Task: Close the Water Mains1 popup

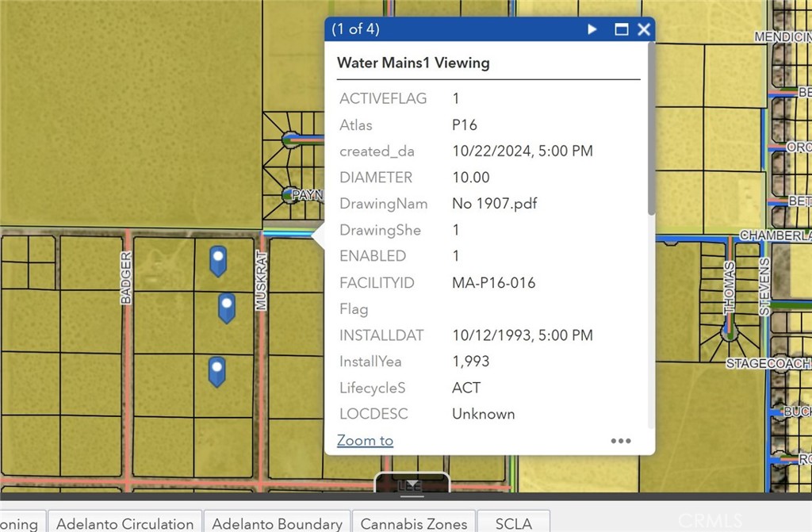Action: (x=644, y=29)
